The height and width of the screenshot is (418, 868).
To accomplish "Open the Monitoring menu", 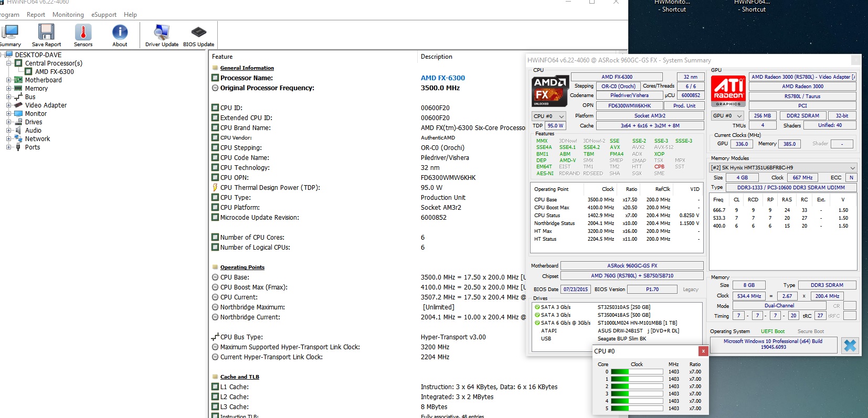I will [x=68, y=15].
